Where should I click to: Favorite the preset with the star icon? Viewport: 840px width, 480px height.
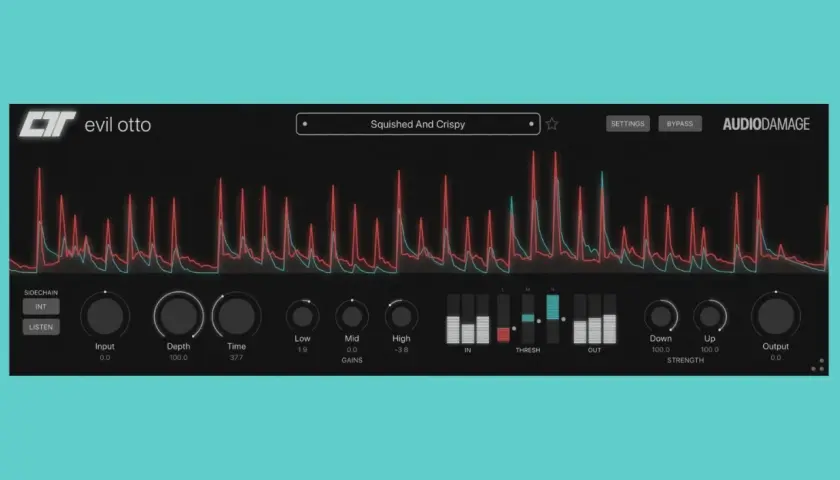552,124
